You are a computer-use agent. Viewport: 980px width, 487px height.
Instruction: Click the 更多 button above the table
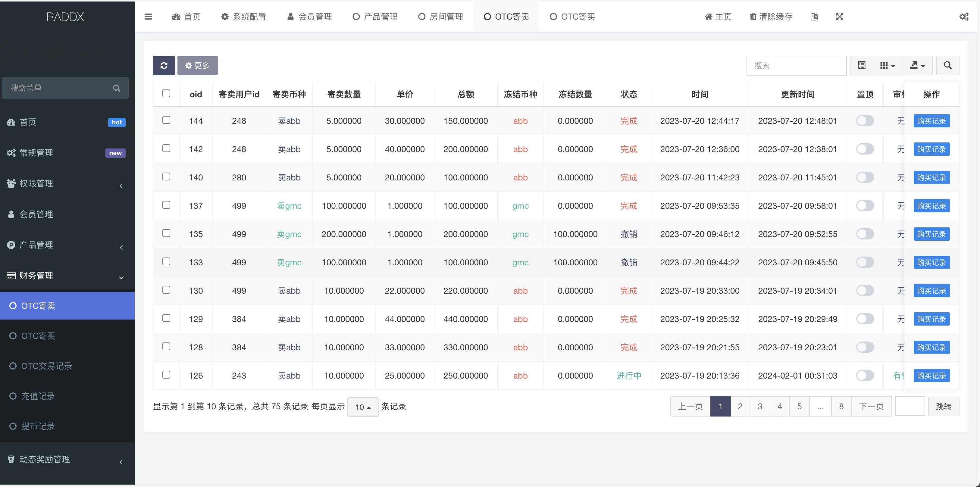coord(197,65)
